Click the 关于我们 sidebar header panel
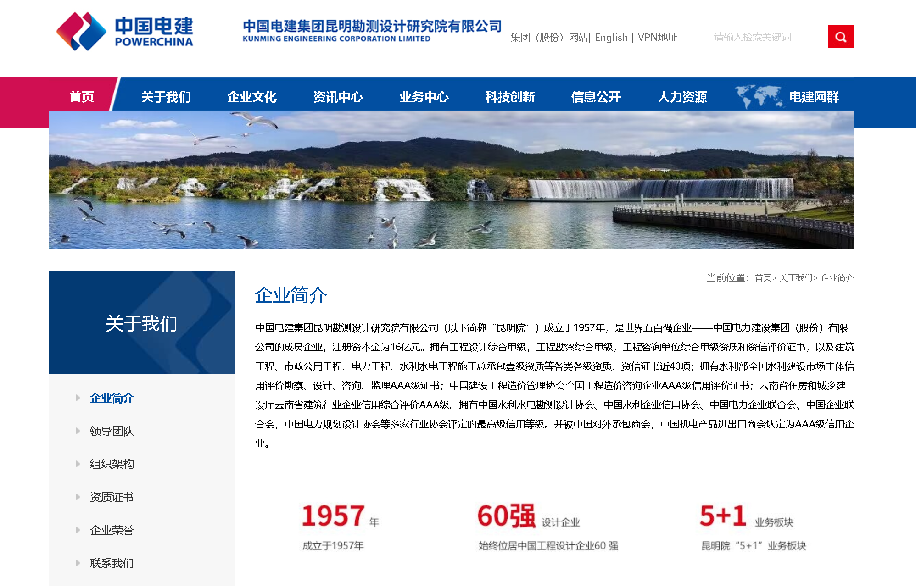Screen dimensions: 916x588 point(141,322)
